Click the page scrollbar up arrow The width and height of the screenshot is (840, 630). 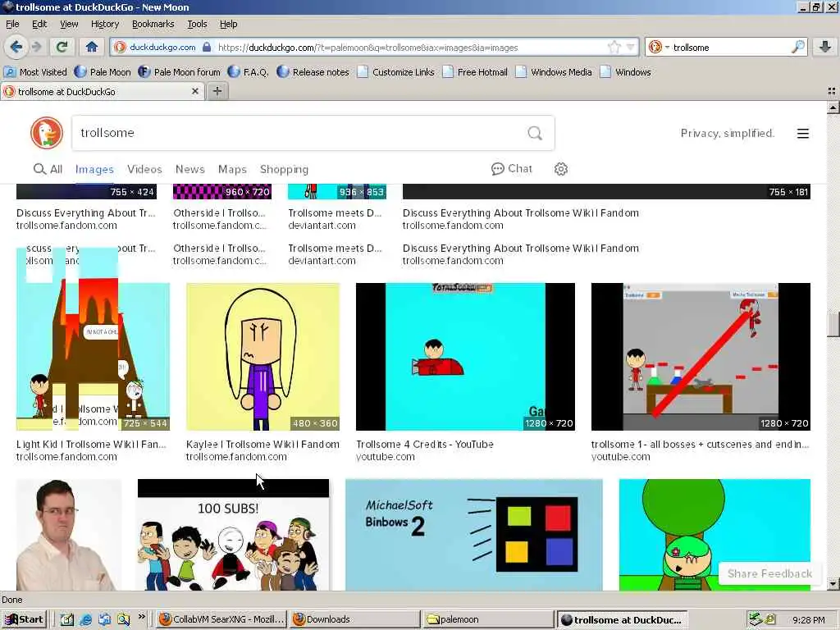point(833,107)
